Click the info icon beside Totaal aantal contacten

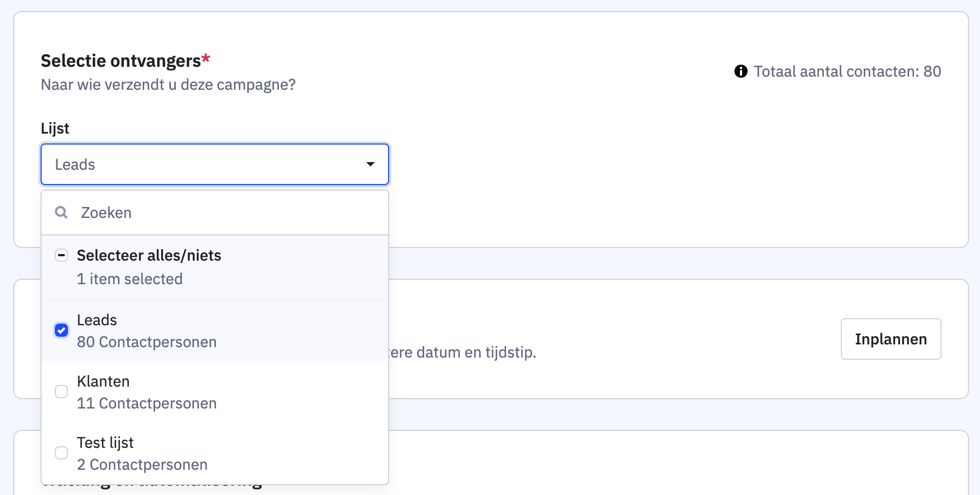point(740,71)
